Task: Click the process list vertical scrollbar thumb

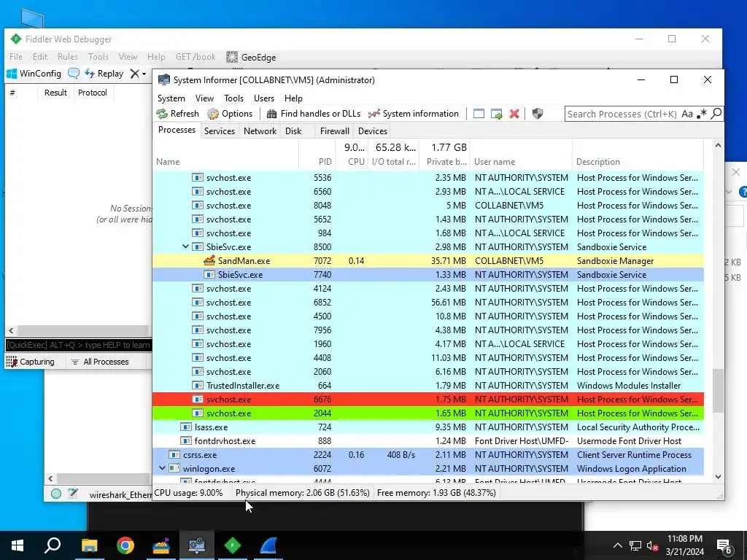Action: (718, 391)
